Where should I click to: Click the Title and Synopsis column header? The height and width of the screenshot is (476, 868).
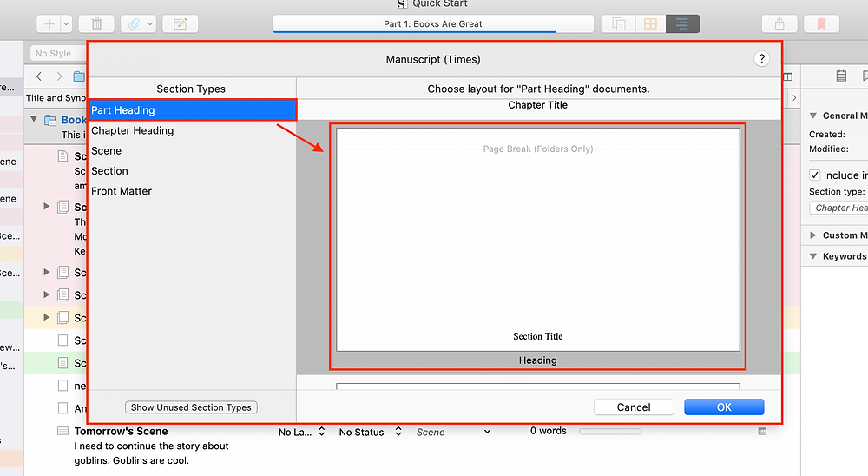(x=56, y=98)
